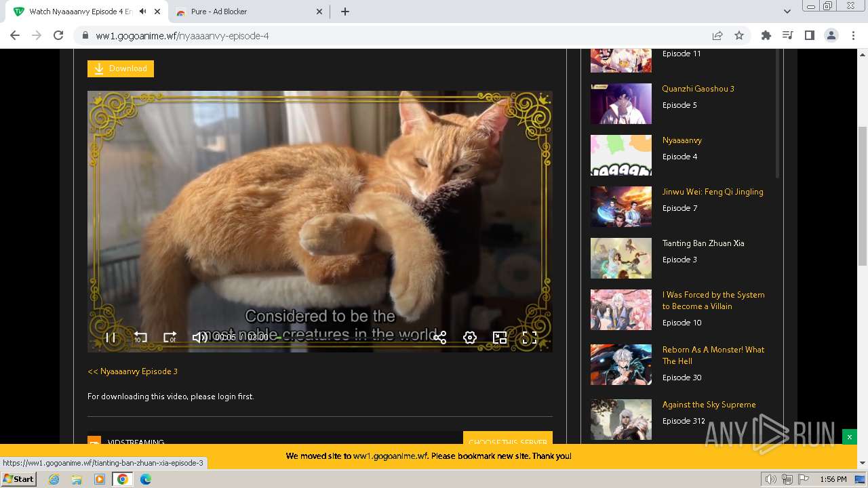Enter fullscreen in the video player
Image resolution: width=868 pixels, height=488 pixels.
[530, 338]
